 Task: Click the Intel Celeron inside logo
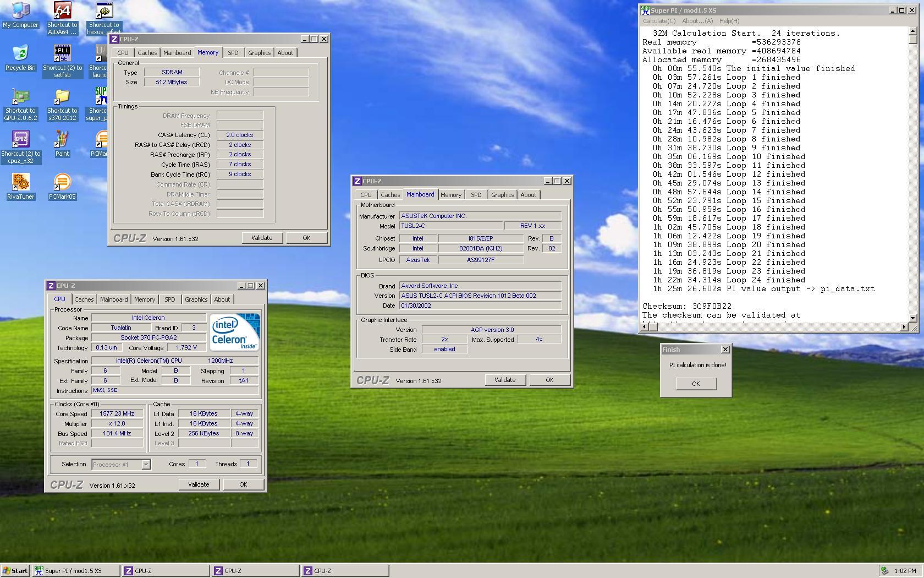click(x=234, y=332)
